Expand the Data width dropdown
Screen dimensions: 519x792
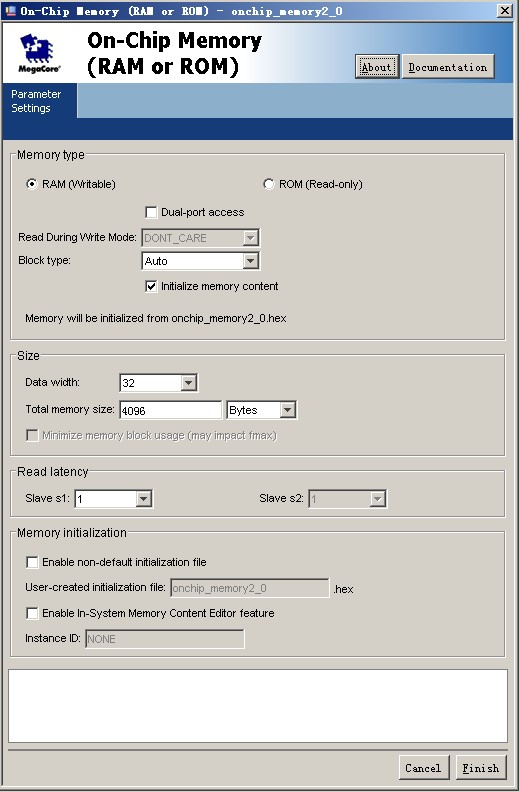click(x=159, y=383)
